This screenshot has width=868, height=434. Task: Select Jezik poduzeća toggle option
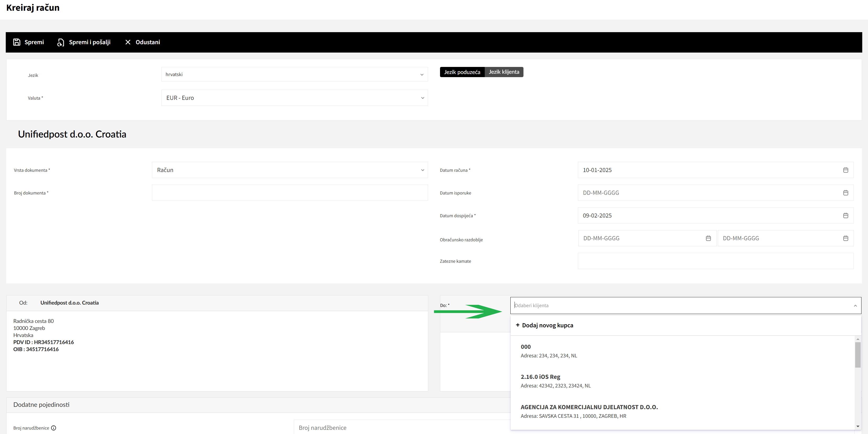(x=462, y=72)
